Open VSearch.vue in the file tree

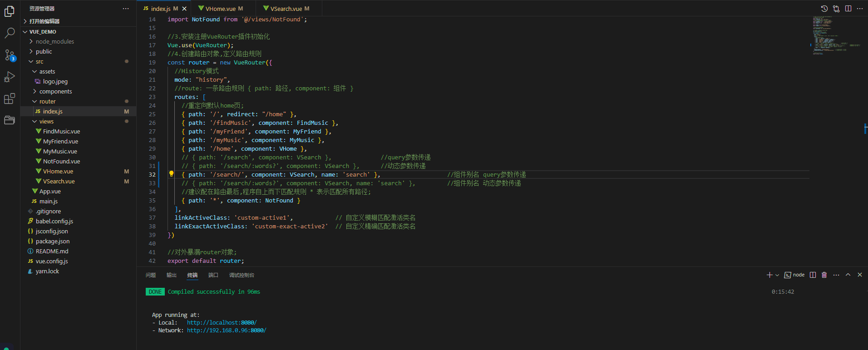[x=79, y=182]
